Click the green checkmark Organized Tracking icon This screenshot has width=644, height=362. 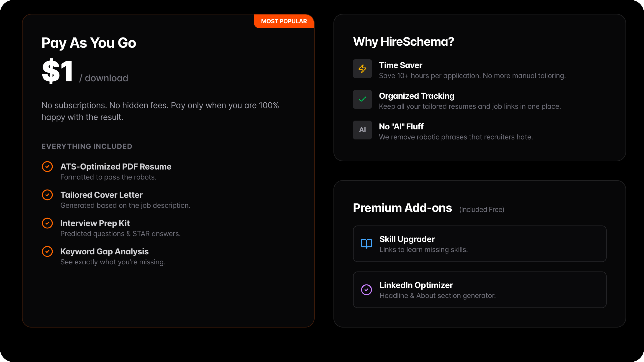[x=362, y=99]
